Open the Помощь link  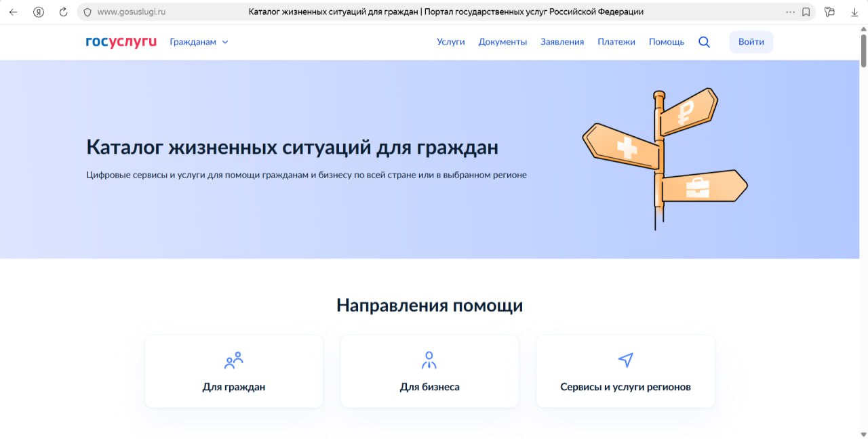[x=666, y=42]
